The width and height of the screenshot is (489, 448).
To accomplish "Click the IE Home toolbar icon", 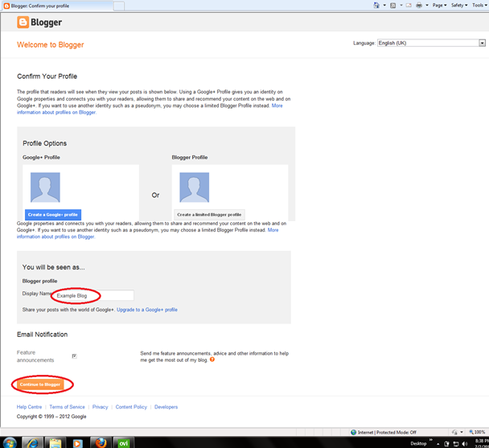I will (376, 5).
